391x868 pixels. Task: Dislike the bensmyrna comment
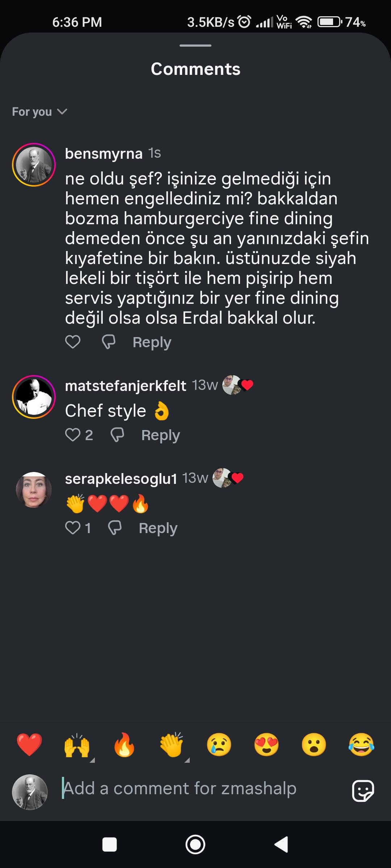[109, 342]
